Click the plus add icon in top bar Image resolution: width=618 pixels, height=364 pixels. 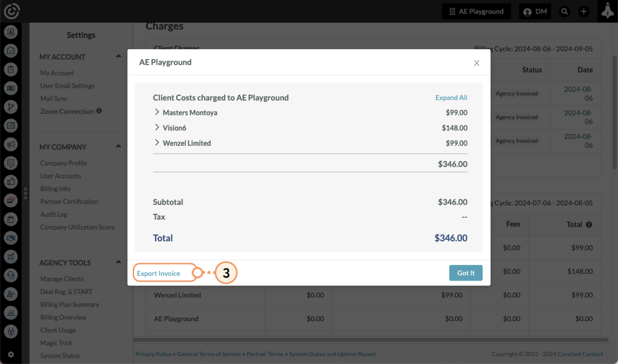pos(584,12)
